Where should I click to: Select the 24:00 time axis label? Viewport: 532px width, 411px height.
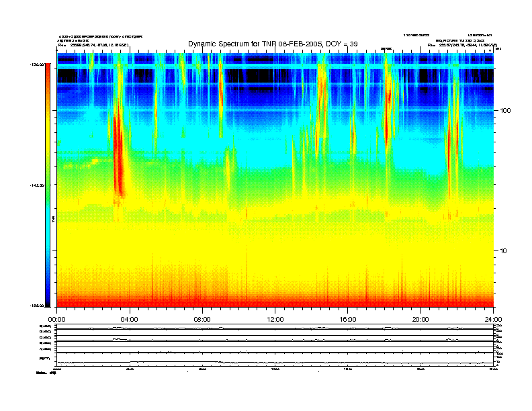coord(493,320)
